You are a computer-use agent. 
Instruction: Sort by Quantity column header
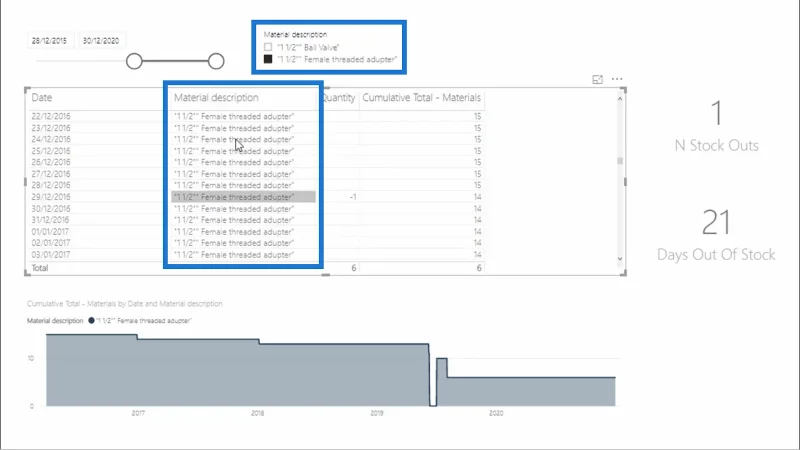coord(339,97)
